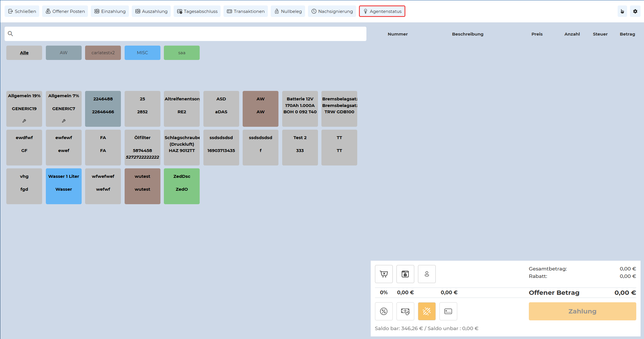Viewport: 644px width, 339px height.
Task: Select the 25 2852 product tile
Action: (142, 109)
